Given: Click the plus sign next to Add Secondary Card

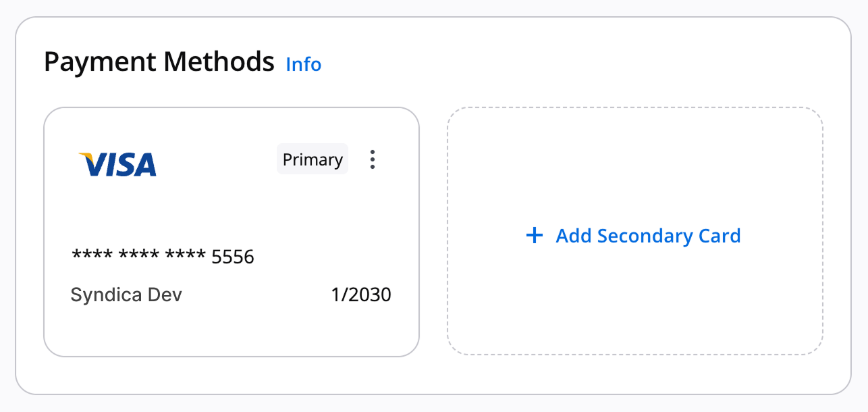Looking at the screenshot, I should 534,235.
